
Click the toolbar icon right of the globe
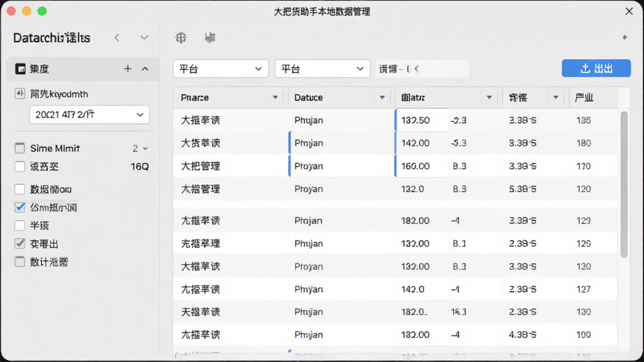click(210, 38)
